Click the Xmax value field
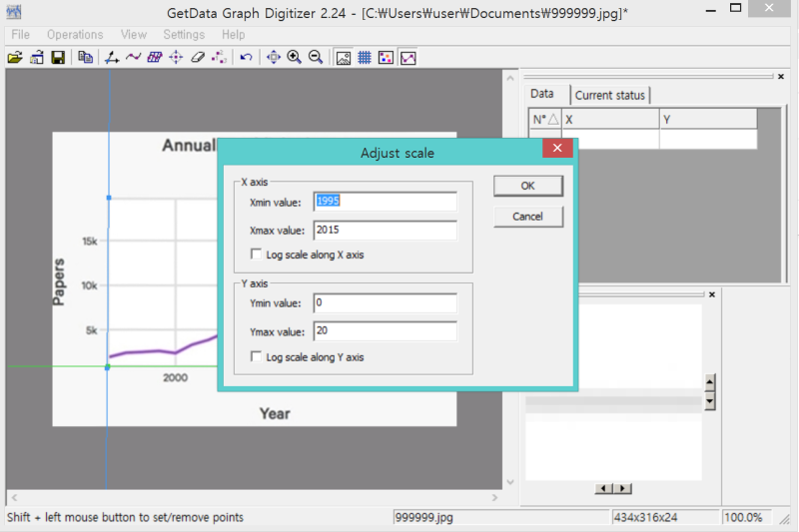Viewport: 799px width, 532px height. tap(386, 231)
